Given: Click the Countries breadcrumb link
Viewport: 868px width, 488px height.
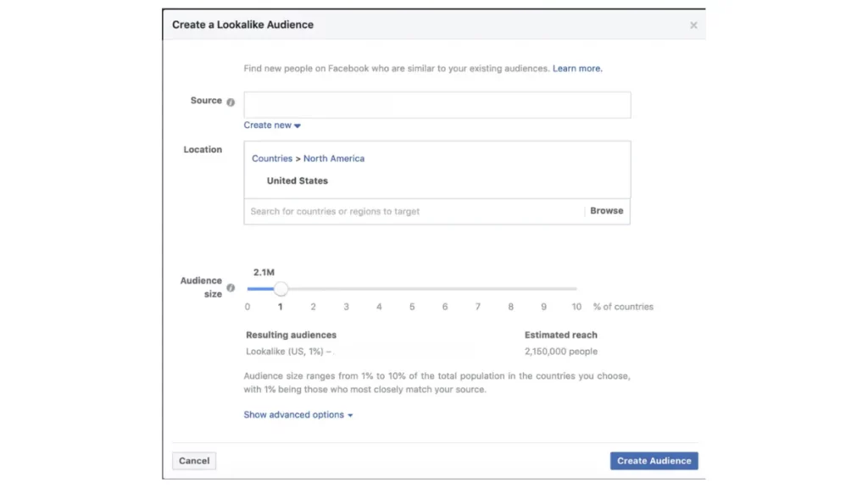Looking at the screenshot, I should point(272,158).
